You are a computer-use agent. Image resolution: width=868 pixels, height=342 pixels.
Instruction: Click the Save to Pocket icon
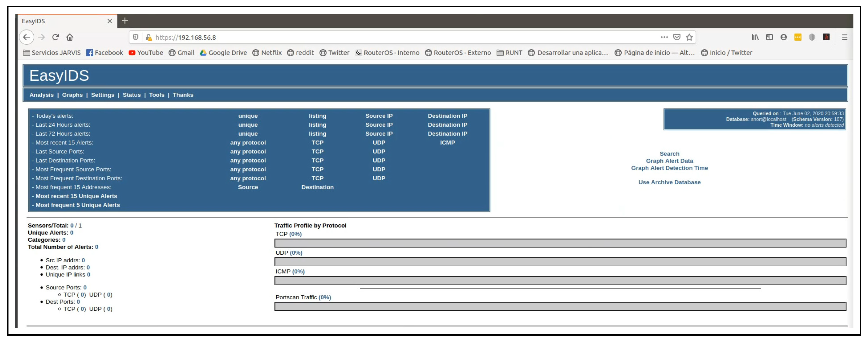click(677, 37)
